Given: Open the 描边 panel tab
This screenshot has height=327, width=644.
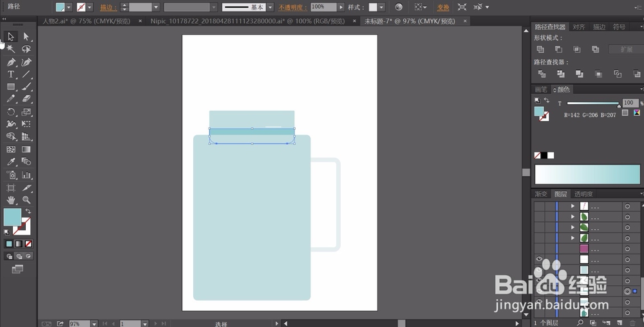Looking at the screenshot, I should [x=599, y=26].
